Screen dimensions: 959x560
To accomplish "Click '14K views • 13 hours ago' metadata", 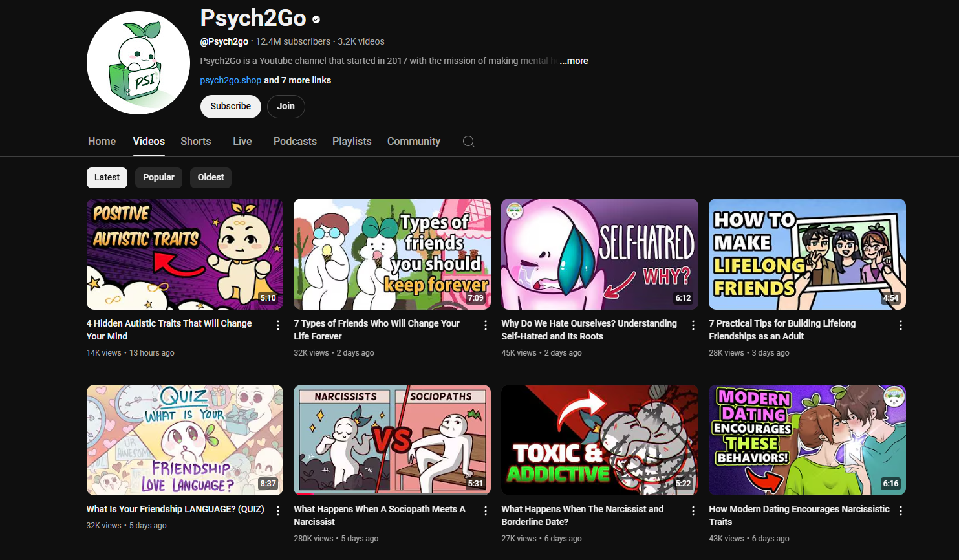I will (x=131, y=353).
